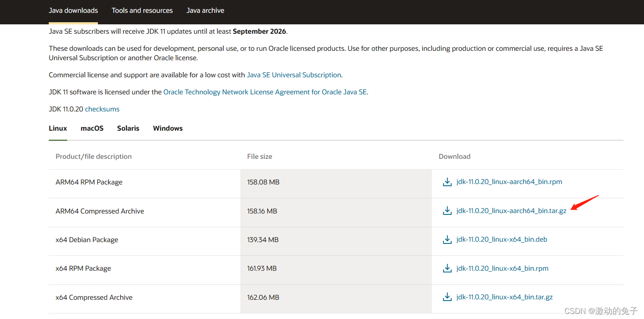Image resolution: width=644 pixels, height=319 pixels.
Task: Select the Windows platform tab
Action: pyautogui.click(x=168, y=129)
